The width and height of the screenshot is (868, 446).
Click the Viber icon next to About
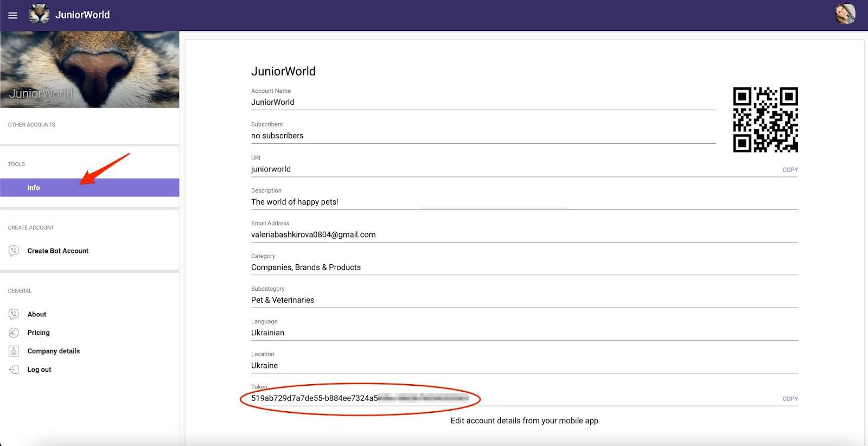[x=14, y=314]
